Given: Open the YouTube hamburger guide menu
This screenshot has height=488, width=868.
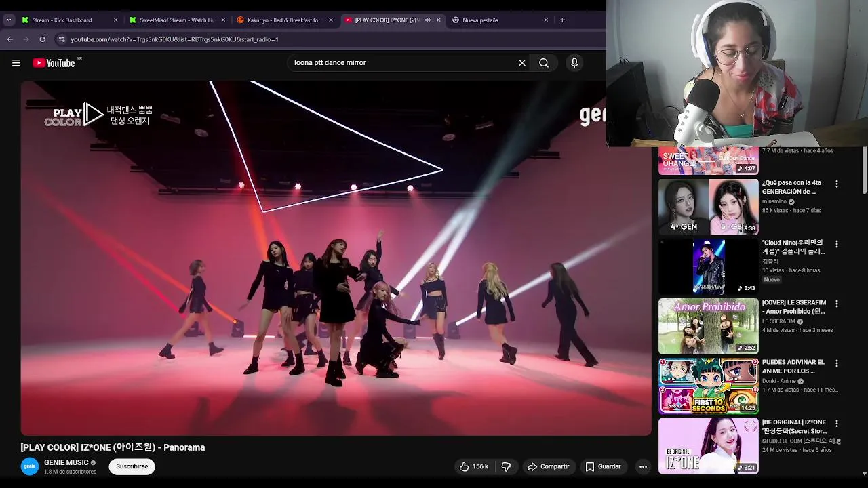Looking at the screenshot, I should coord(16,63).
